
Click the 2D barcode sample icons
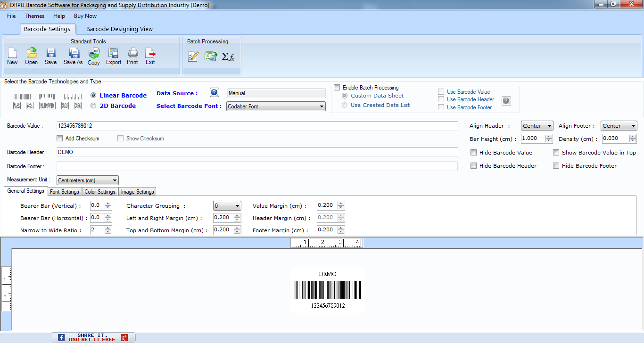click(48, 106)
